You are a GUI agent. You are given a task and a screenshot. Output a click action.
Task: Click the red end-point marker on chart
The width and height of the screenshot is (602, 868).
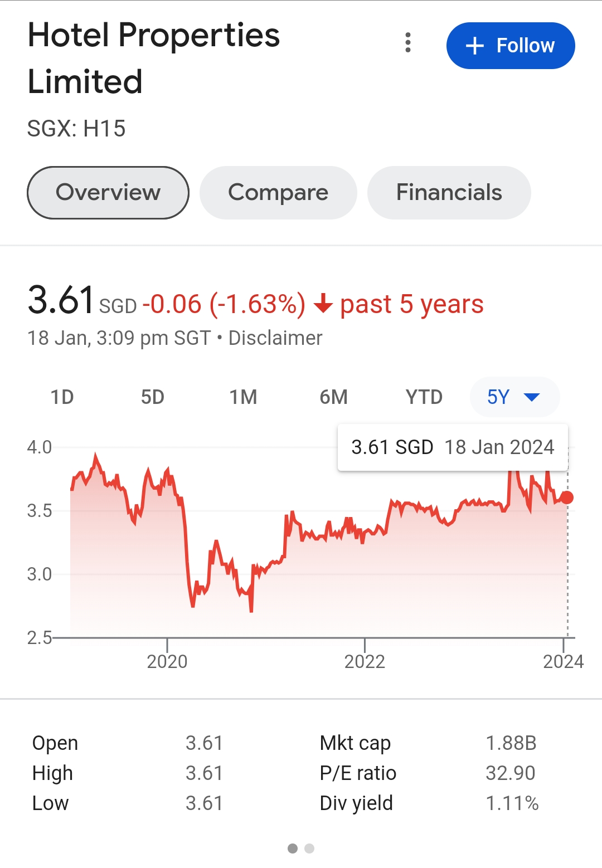point(567,498)
